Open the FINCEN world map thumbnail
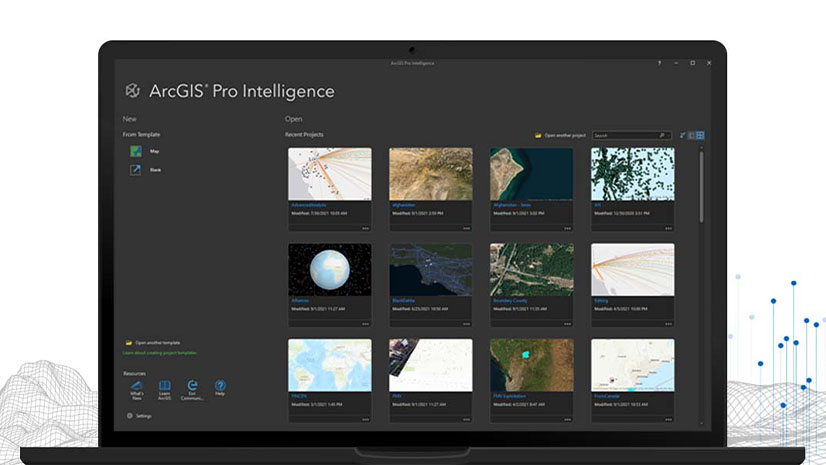 coord(330,365)
